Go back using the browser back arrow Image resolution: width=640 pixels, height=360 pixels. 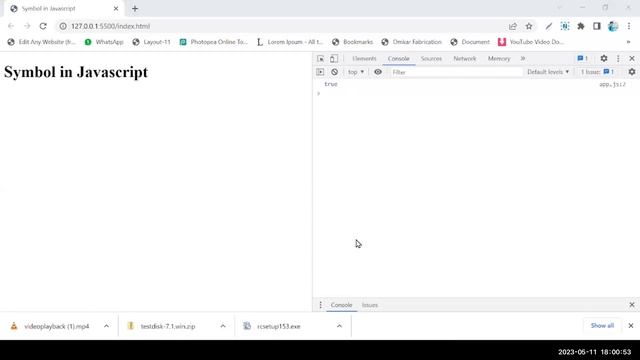(11, 26)
